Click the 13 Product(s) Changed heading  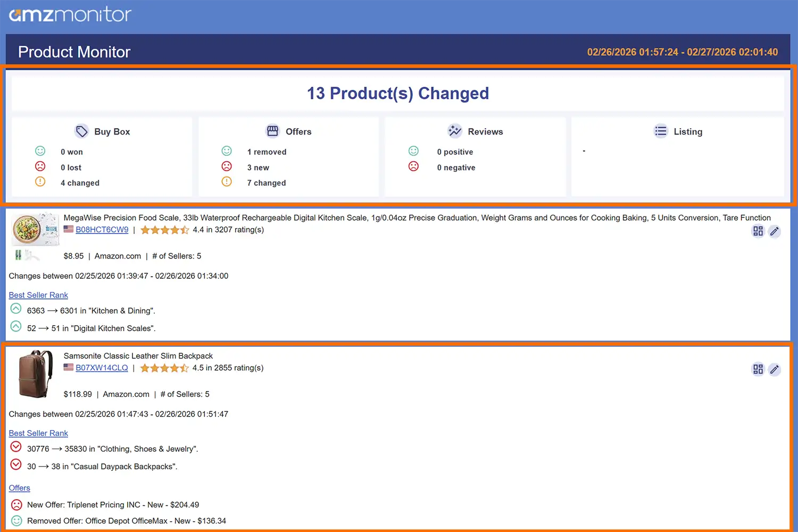397,94
